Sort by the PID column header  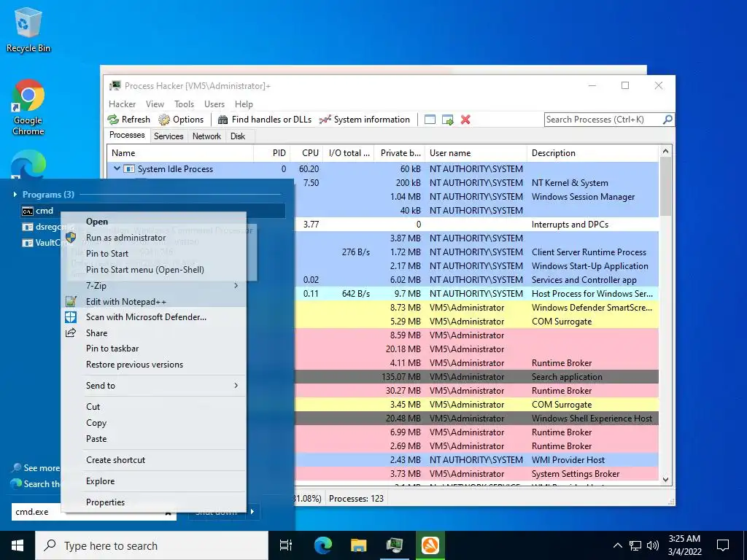point(271,153)
